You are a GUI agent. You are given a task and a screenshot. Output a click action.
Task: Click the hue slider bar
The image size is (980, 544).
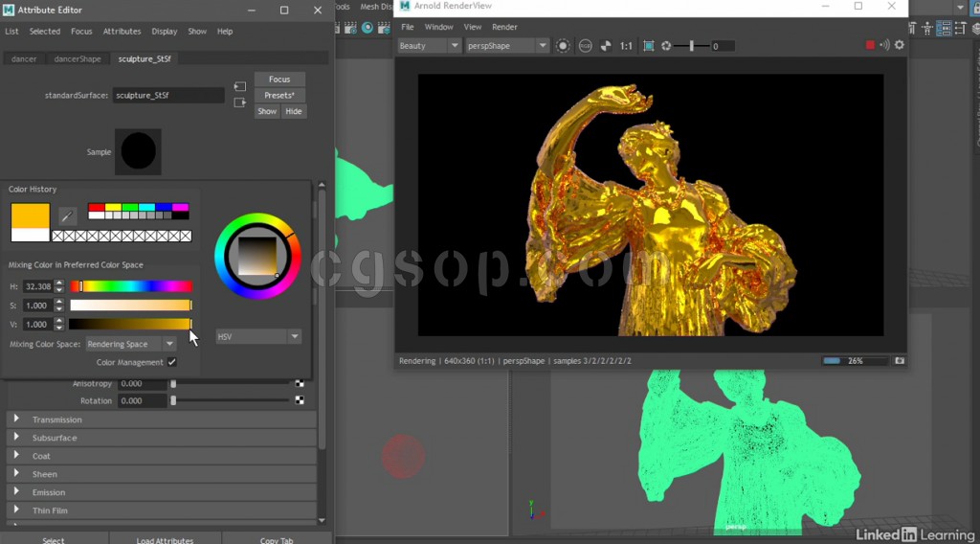(131, 286)
